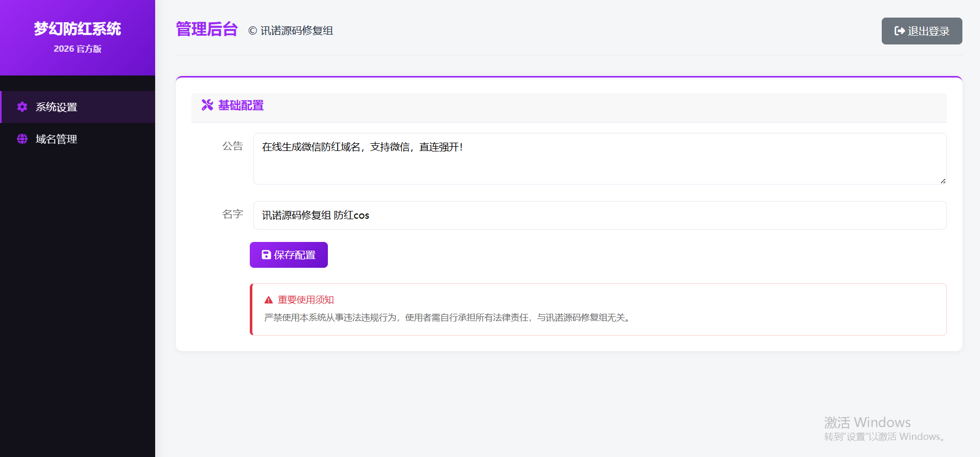Click the crossed tools icon next to 基础配置
Image resolution: width=980 pixels, height=457 pixels.
pyautogui.click(x=207, y=105)
